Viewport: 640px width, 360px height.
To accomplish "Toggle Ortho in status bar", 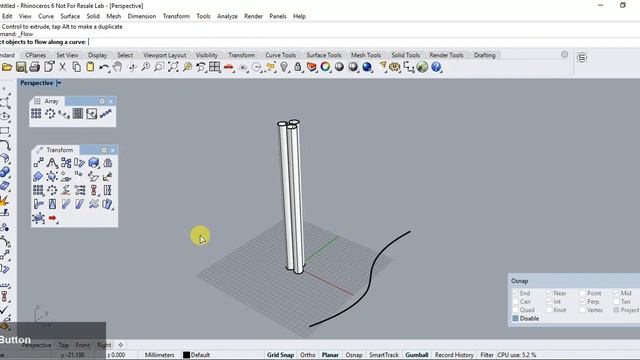I will click(308, 355).
